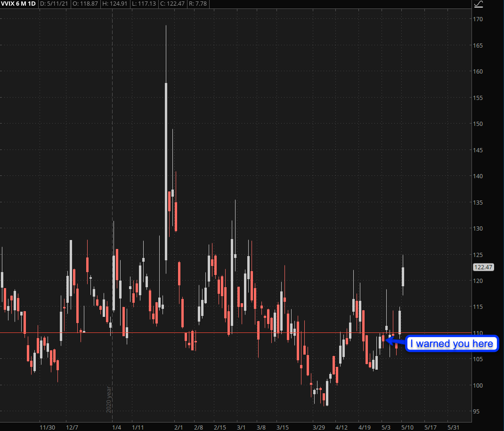
Task: Click the 120 price axis label
Action: (x=478, y=281)
